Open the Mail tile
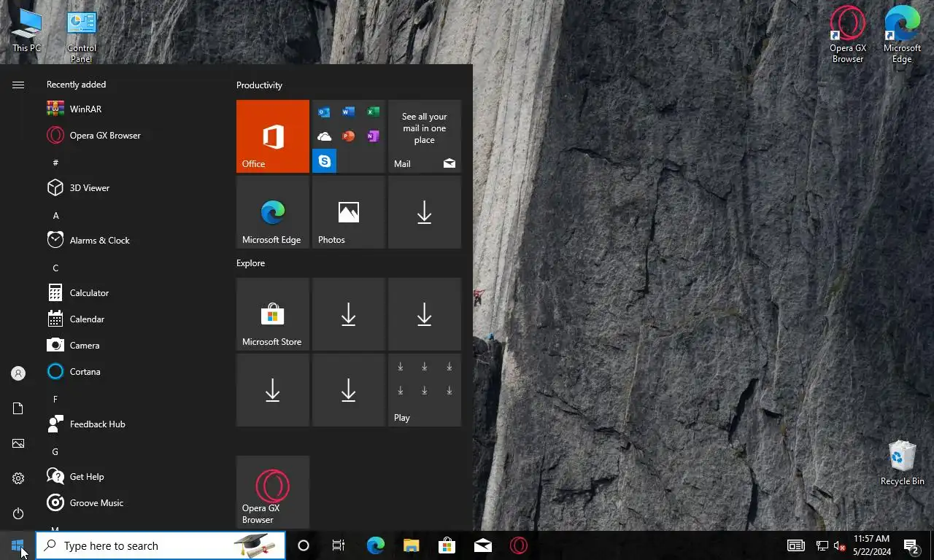Viewport: 934px width, 560px height. coord(425,136)
